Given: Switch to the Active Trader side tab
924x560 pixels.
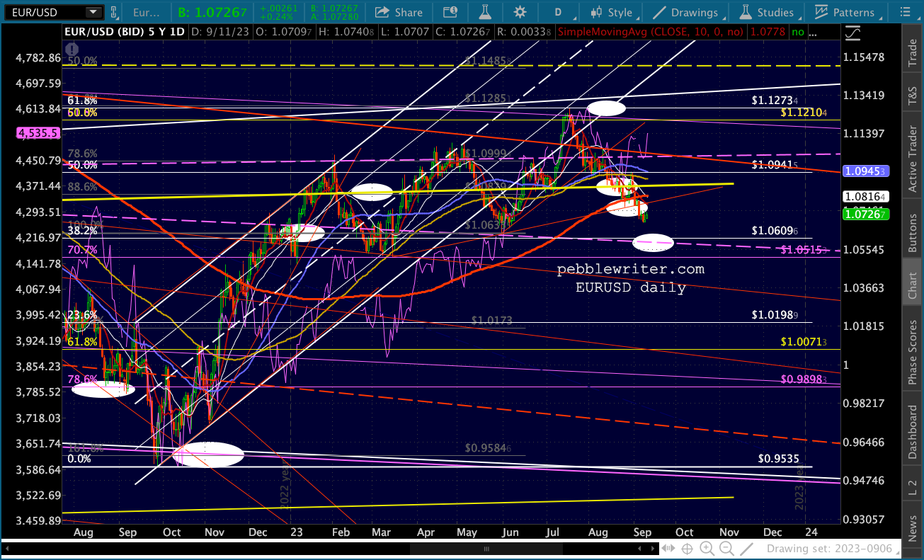Looking at the screenshot, I should pyautogui.click(x=913, y=150).
